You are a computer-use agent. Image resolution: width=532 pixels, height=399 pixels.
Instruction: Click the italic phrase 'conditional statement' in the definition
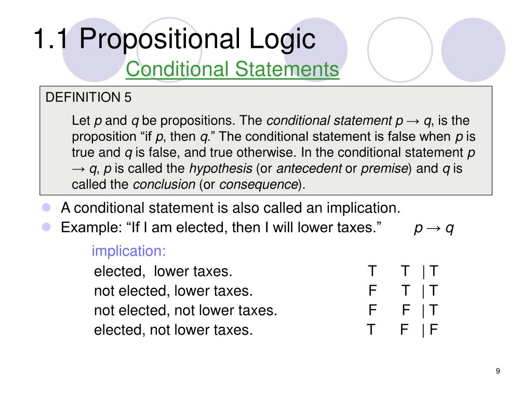329,121
